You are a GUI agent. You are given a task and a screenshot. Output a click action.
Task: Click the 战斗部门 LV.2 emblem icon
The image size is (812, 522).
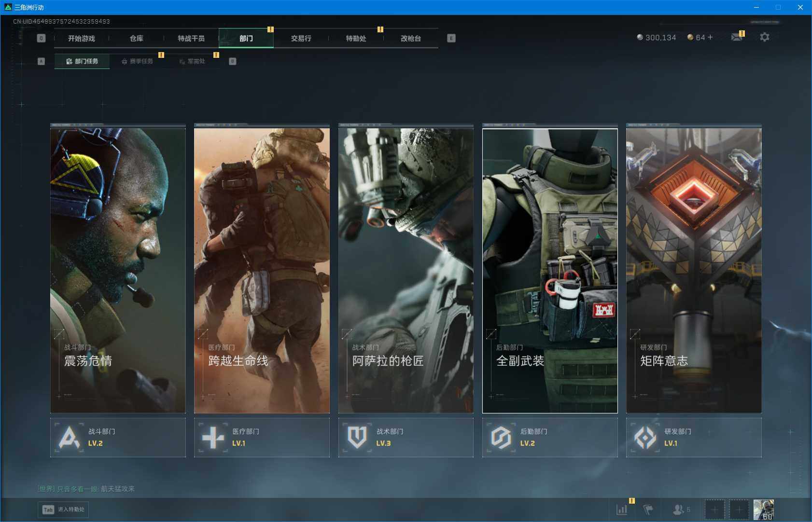click(69, 438)
